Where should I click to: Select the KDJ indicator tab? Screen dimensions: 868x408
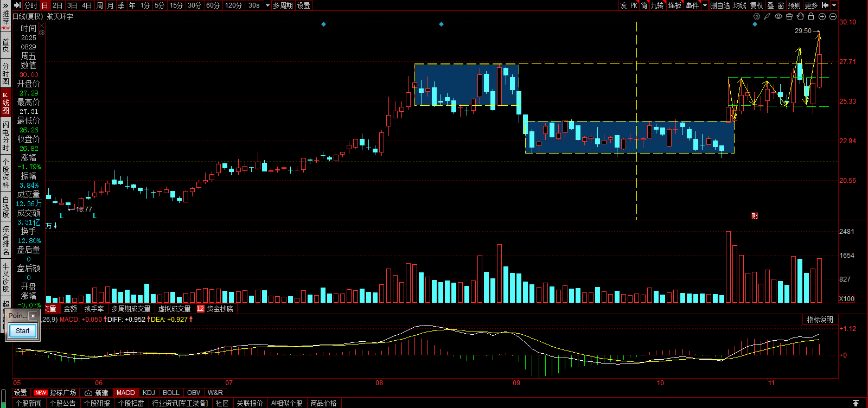click(149, 392)
